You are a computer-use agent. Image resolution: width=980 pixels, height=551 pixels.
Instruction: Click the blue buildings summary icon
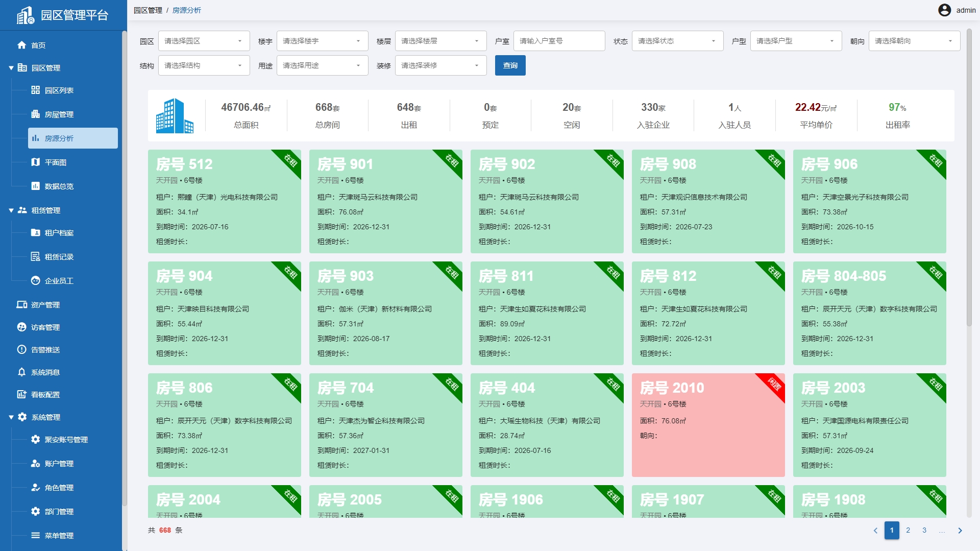175,116
